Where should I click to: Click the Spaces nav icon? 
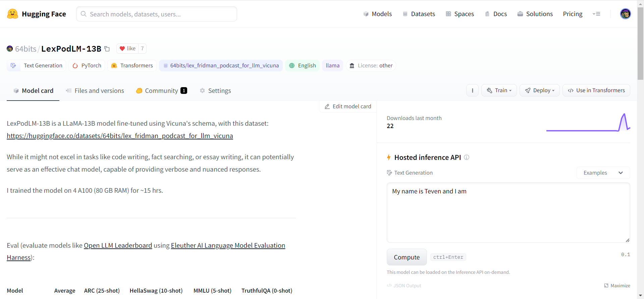[x=448, y=14]
